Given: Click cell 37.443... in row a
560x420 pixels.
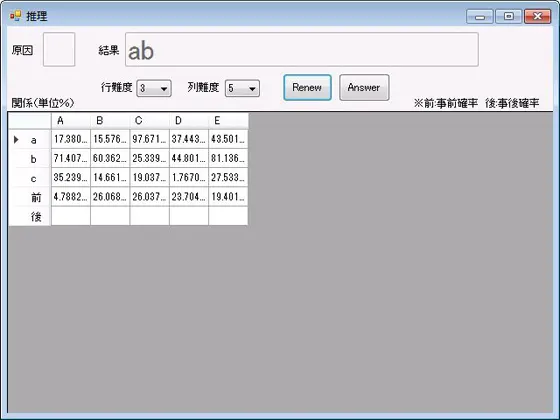Looking at the screenshot, I should [189, 139].
